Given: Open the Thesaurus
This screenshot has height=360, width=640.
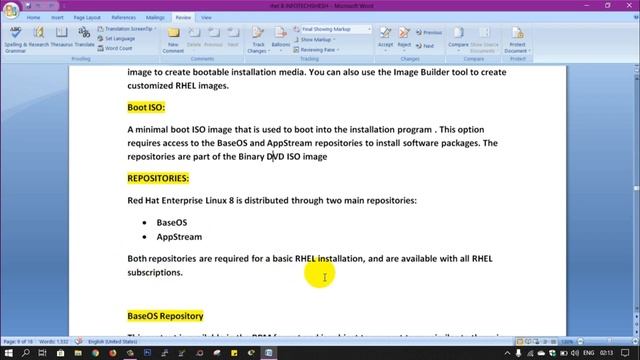Looking at the screenshot, I should (x=62, y=37).
